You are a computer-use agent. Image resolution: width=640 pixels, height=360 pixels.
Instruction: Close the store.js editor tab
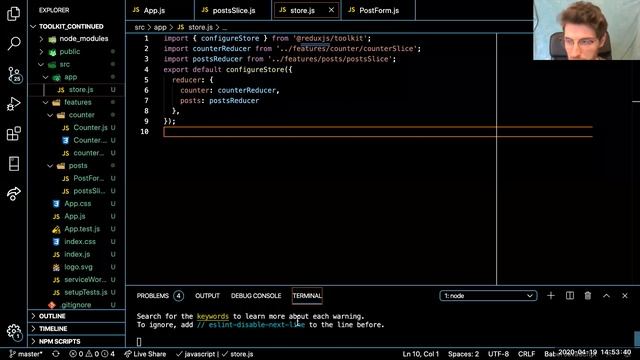(x=331, y=10)
